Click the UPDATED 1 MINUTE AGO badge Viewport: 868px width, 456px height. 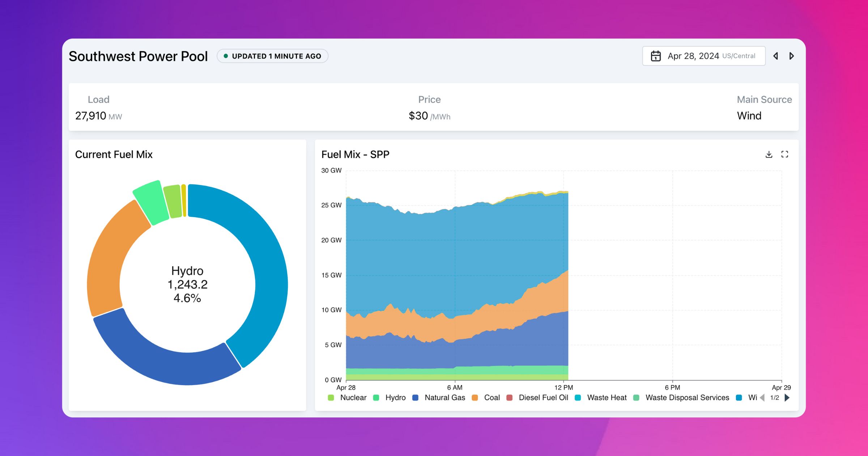(272, 56)
